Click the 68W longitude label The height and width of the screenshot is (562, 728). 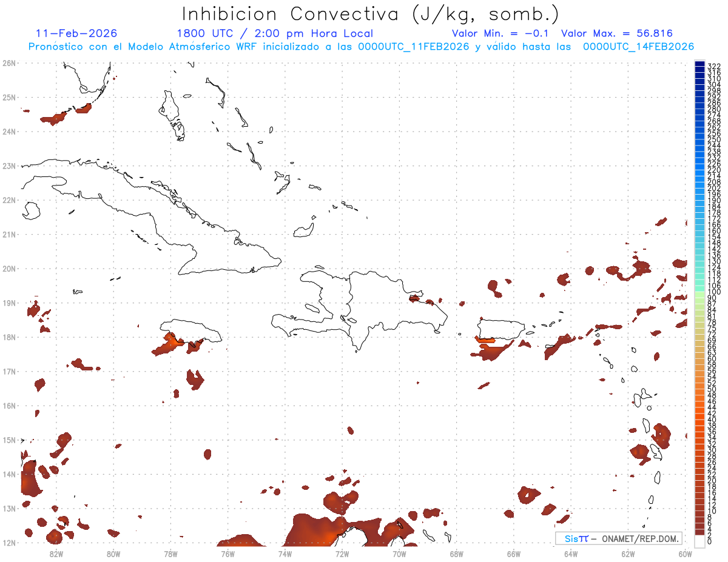coord(456,553)
